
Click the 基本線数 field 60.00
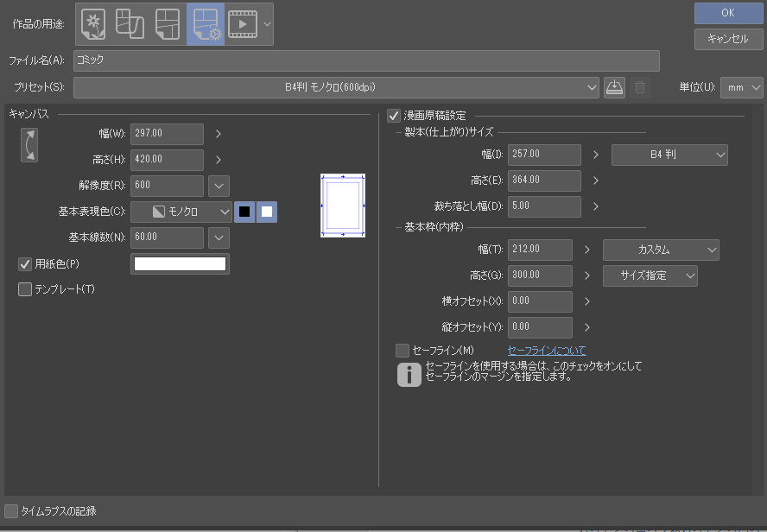click(x=167, y=237)
